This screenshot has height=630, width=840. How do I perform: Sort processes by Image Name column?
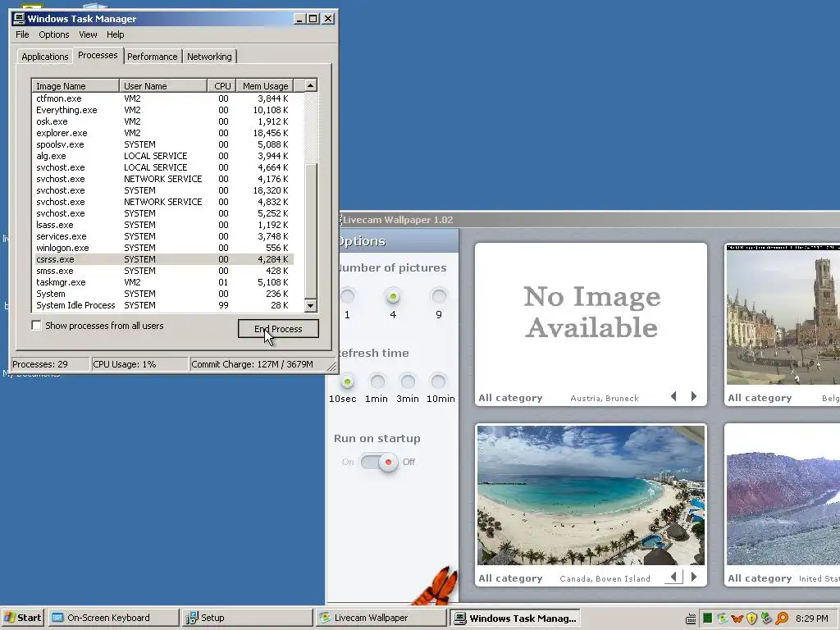coord(75,85)
